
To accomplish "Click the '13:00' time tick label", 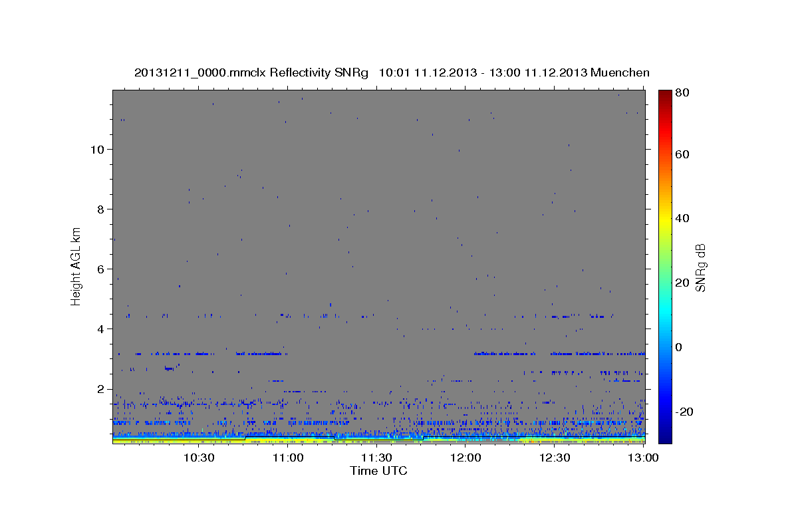I will click(x=643, y=458).
